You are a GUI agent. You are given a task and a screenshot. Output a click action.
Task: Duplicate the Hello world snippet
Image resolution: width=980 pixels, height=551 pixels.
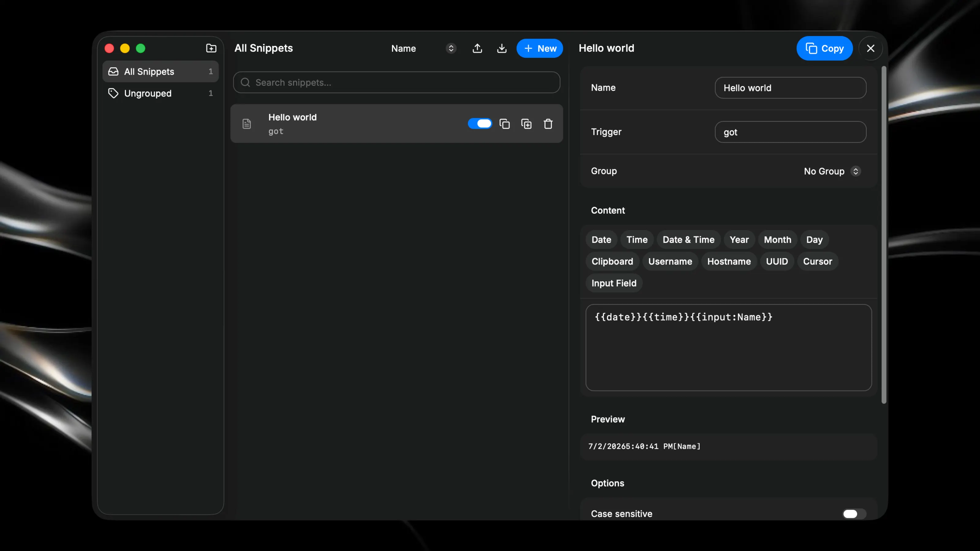point(526,124)
